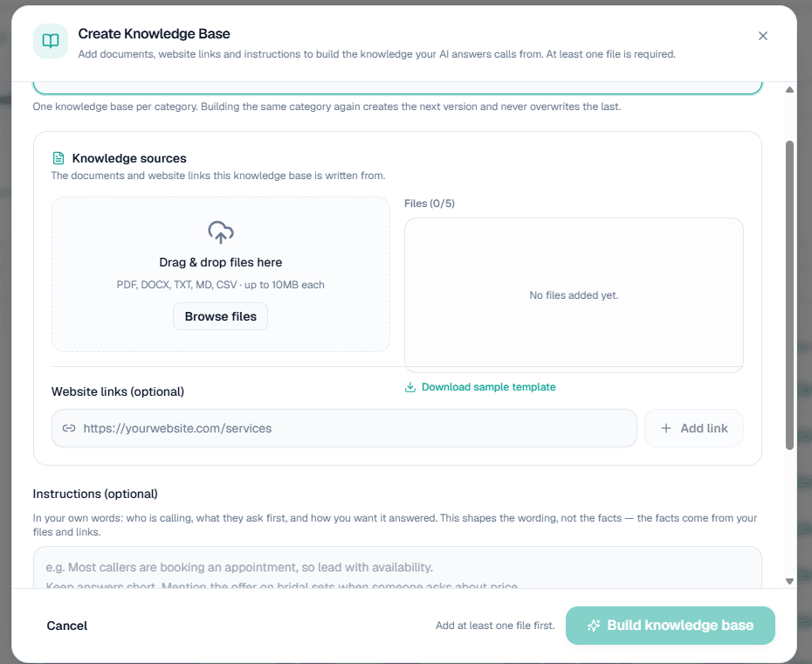Click the book icon beside Create Knowledge Base

click(x=51, y=41)
